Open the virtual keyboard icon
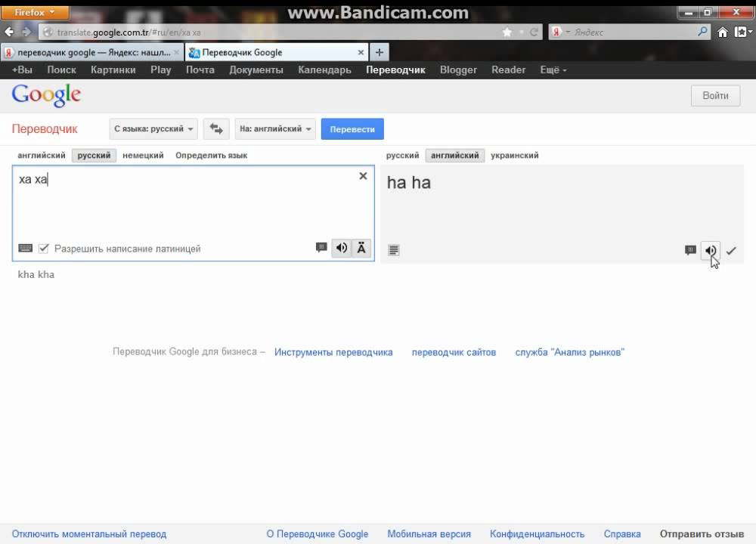 25,248
